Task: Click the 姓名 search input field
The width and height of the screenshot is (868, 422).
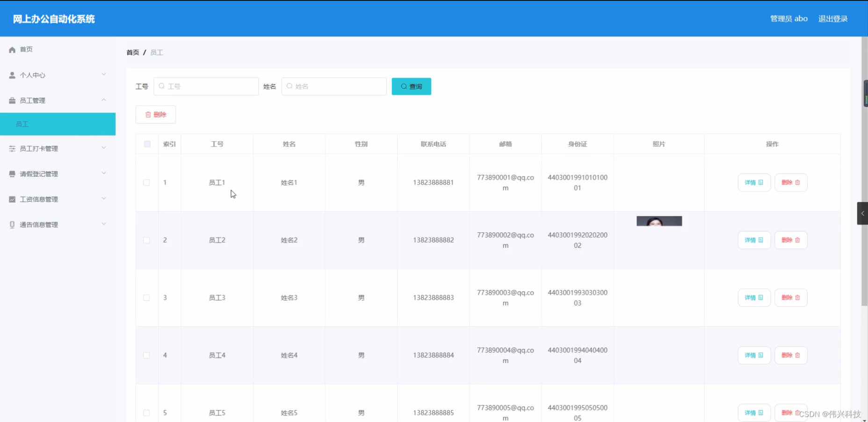Action: (x=334, y=87)
